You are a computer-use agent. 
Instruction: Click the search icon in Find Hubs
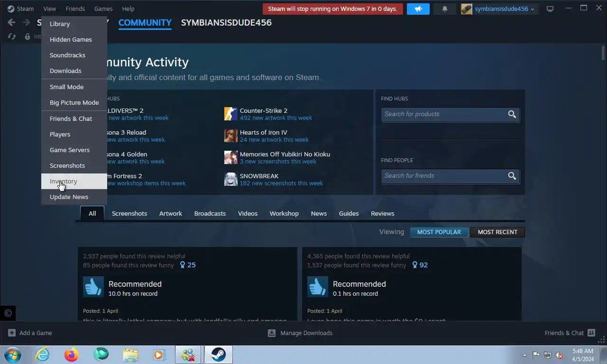tap(512, 114)
